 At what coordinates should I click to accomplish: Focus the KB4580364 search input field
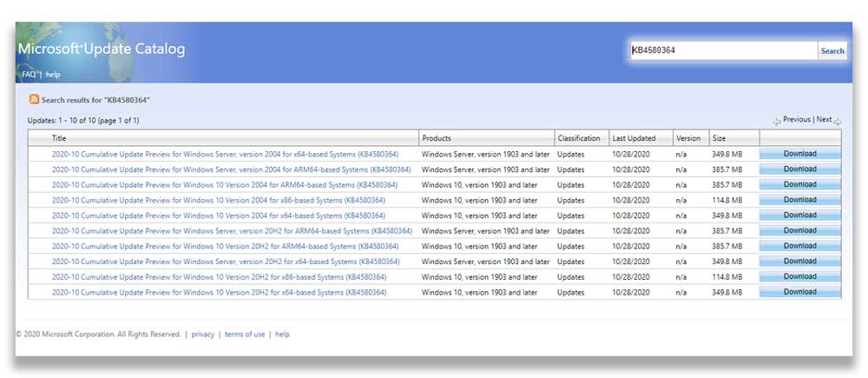pyautogui.click(x=724, y=50)
